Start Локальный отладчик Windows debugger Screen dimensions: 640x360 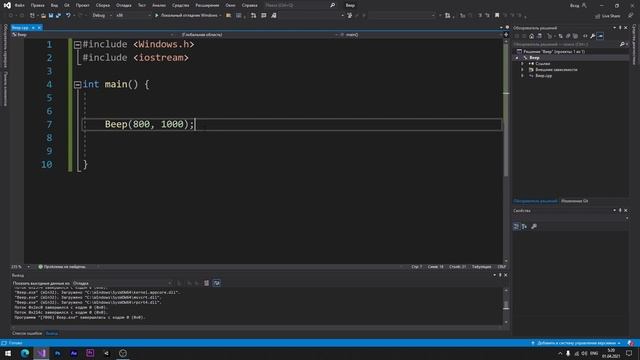point(186,16)
